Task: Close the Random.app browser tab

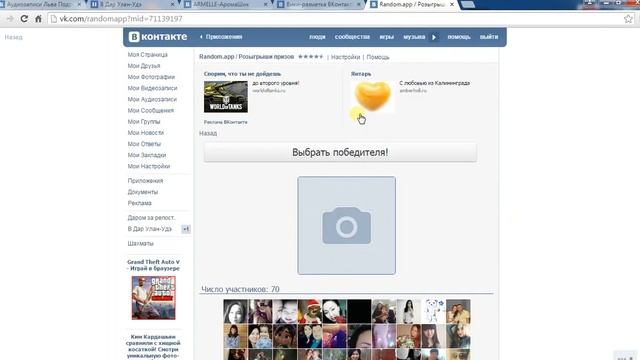Action: point(452,4)
